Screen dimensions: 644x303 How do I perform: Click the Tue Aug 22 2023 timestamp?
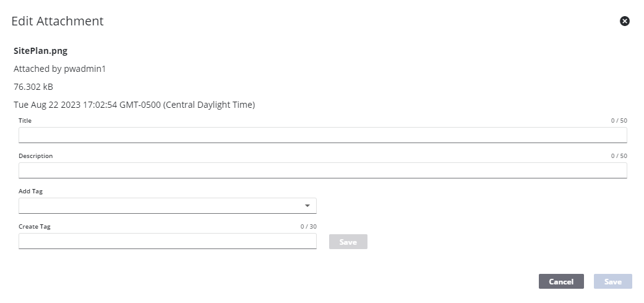pyautogui.click(x=134, y=105)
